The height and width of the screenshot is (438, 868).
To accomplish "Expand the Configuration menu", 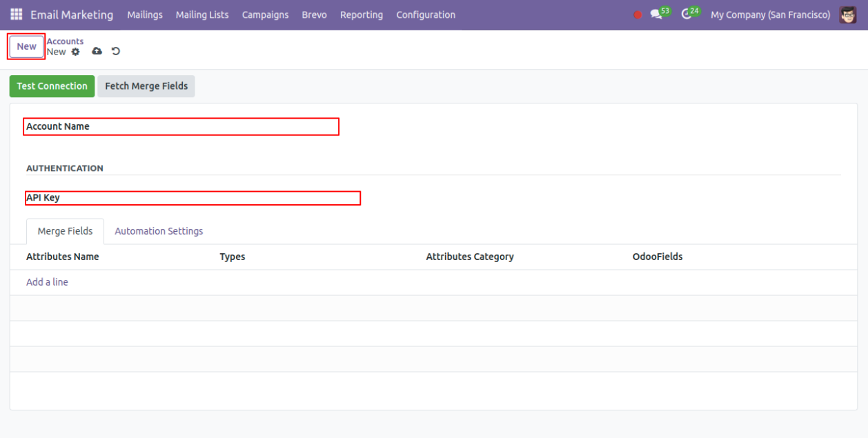I will (x=426, y=14).
